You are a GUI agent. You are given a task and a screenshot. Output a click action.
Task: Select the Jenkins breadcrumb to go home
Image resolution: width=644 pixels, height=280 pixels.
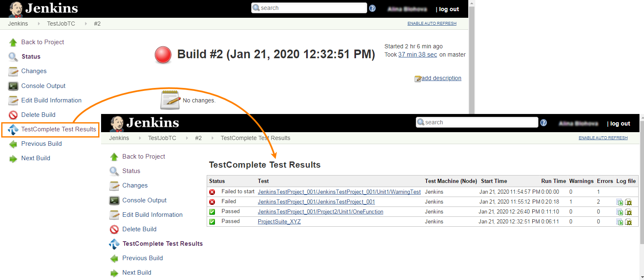(x=18, y=24)
